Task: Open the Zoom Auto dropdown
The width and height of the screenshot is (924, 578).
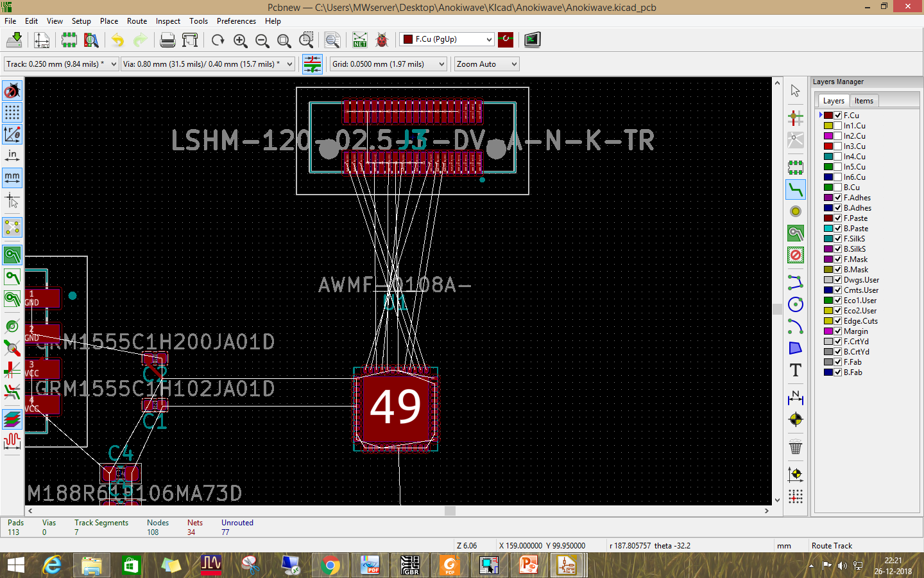Action: (x=486, y=64)
